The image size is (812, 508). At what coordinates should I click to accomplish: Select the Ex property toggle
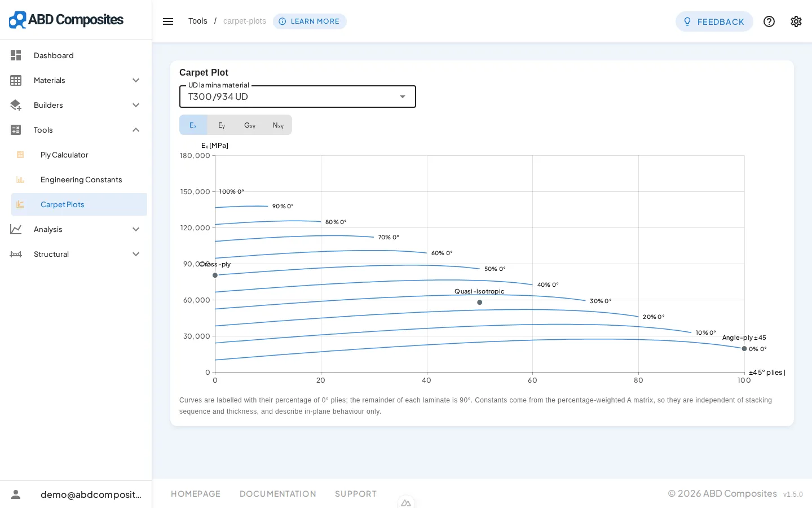tap(193, 125)
